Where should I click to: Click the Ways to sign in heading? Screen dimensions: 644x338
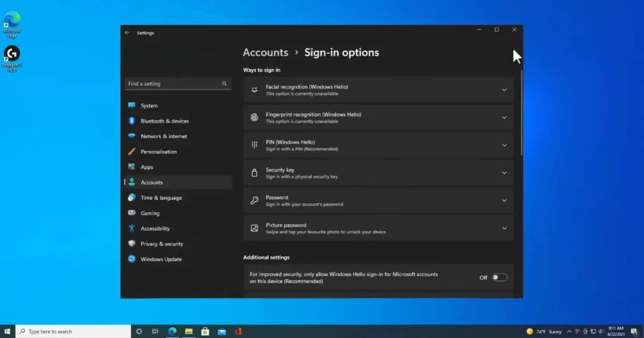(262, 70)
